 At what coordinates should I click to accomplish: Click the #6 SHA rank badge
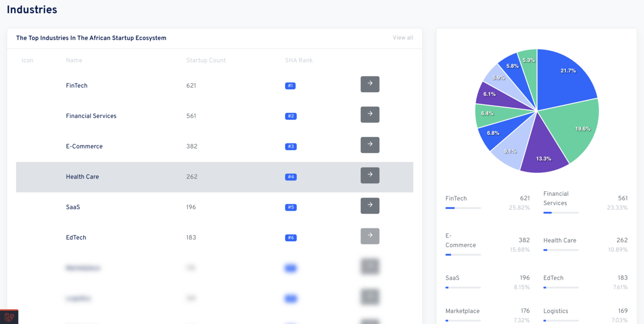(291, 238)
